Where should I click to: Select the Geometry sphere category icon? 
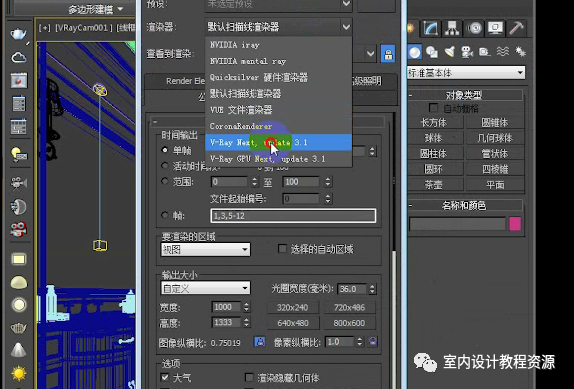point(415,52)
